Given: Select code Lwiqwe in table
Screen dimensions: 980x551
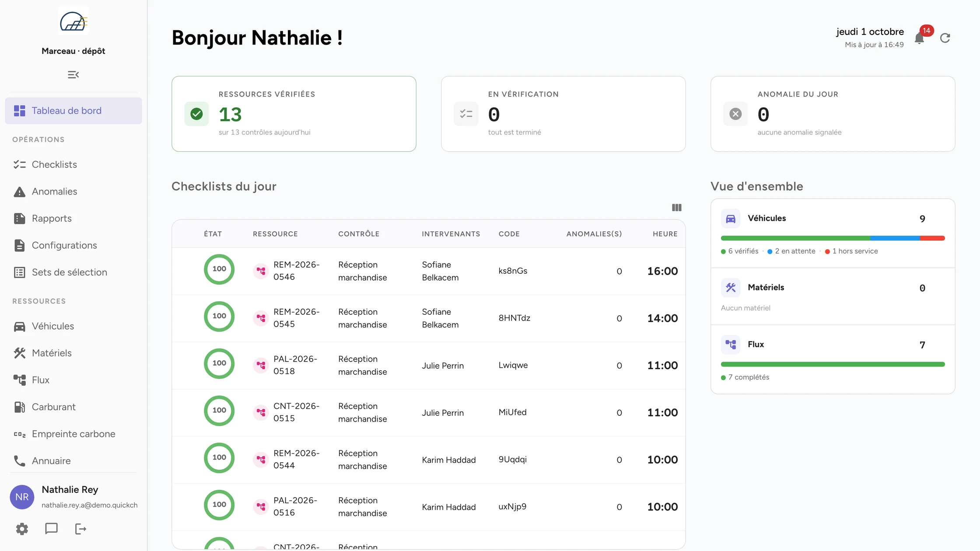Looking at the screenshot, I should pyautogui.click(x=513, y=365).
